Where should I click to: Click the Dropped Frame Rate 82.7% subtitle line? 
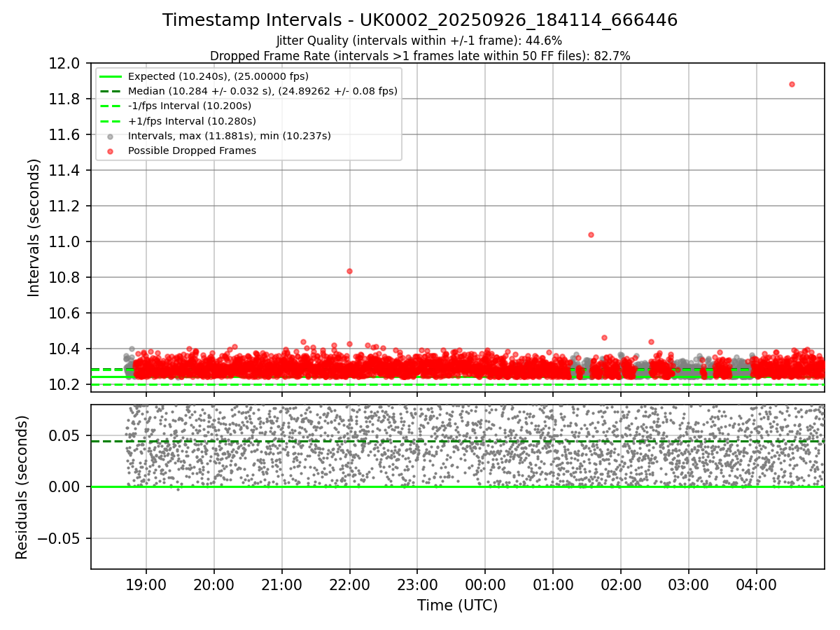(x=420, y=56)
